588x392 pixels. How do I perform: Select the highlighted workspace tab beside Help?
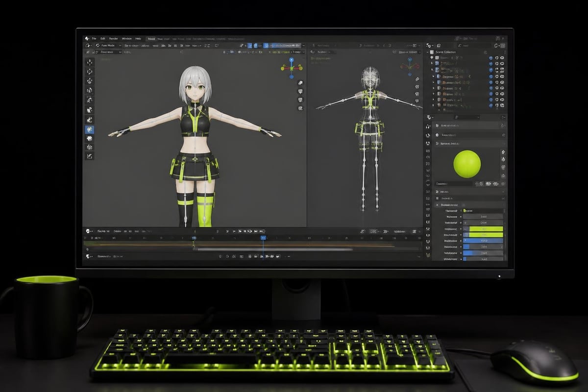pos(151,38)
